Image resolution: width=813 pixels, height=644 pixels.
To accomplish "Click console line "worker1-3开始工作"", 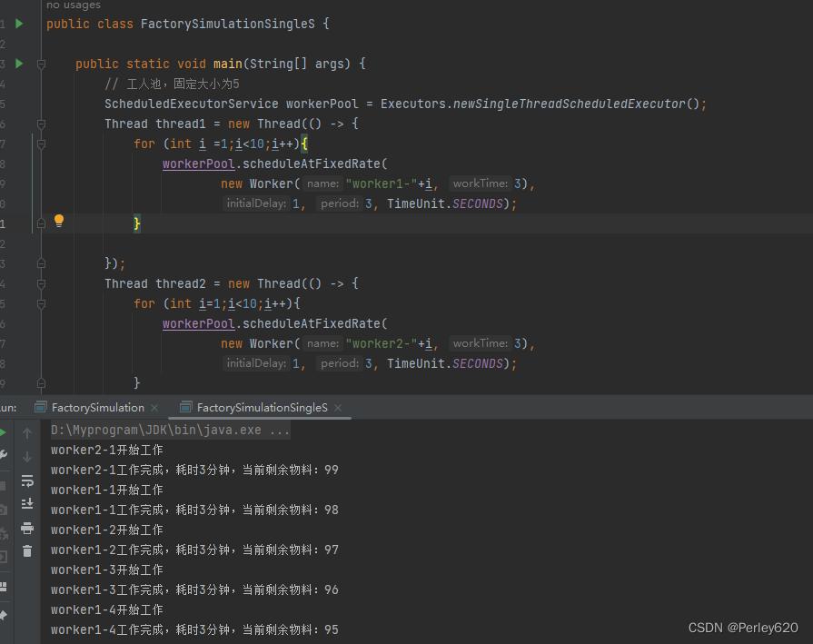I will coord(107,570).
